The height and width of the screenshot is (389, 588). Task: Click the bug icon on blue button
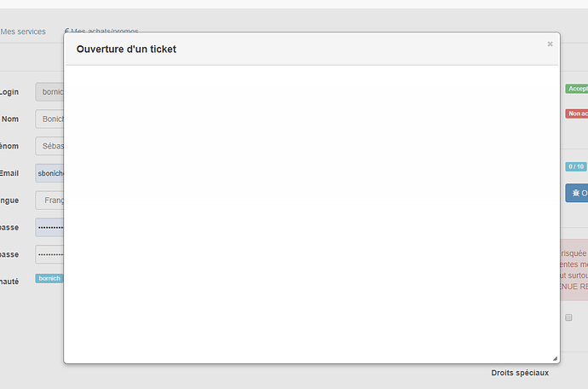click(575, 193)
